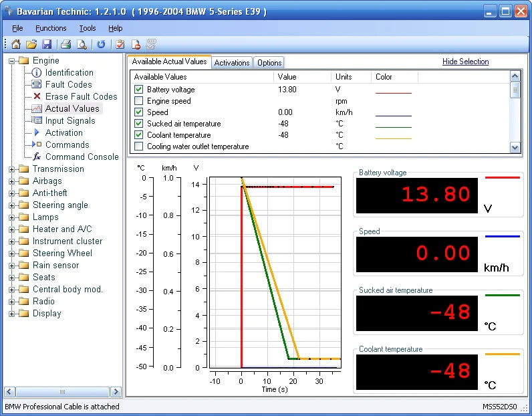Viewport: 532px width, 416px height.
Task: Open Print Preview from the toolbar
Action: pos(82,45)
